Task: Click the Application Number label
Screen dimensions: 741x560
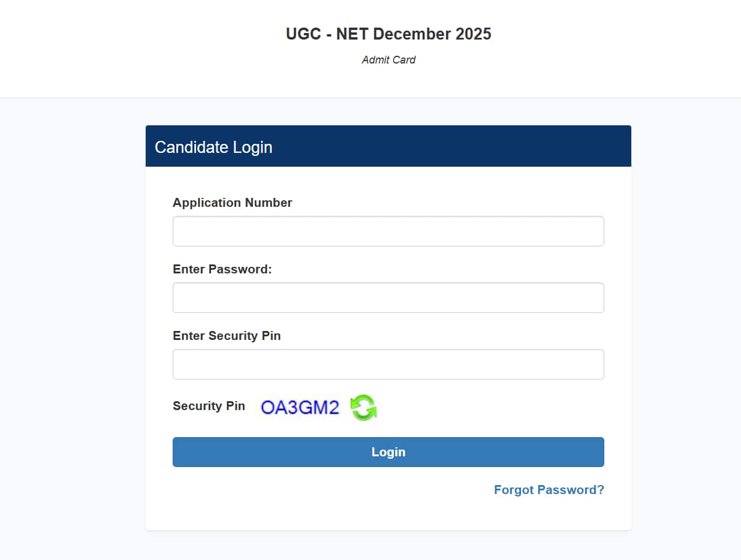Action: (233, 203)
